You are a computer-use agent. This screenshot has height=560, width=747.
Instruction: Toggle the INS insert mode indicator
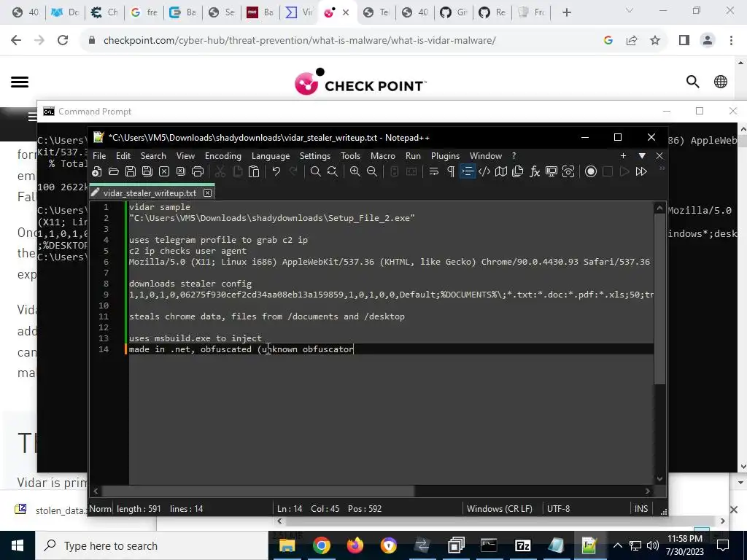click(x=641, y=508)
